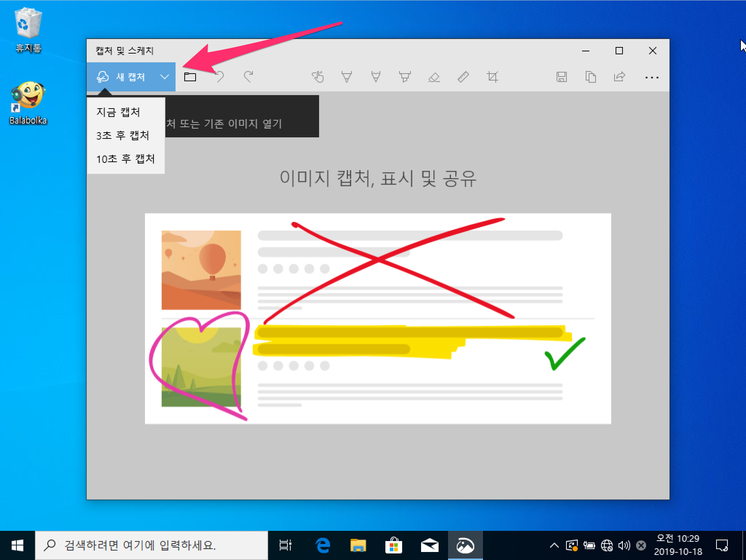Collapse the 새 캡처 dropdown chevron
Screen dimensions: 746x560
point(165,77)
